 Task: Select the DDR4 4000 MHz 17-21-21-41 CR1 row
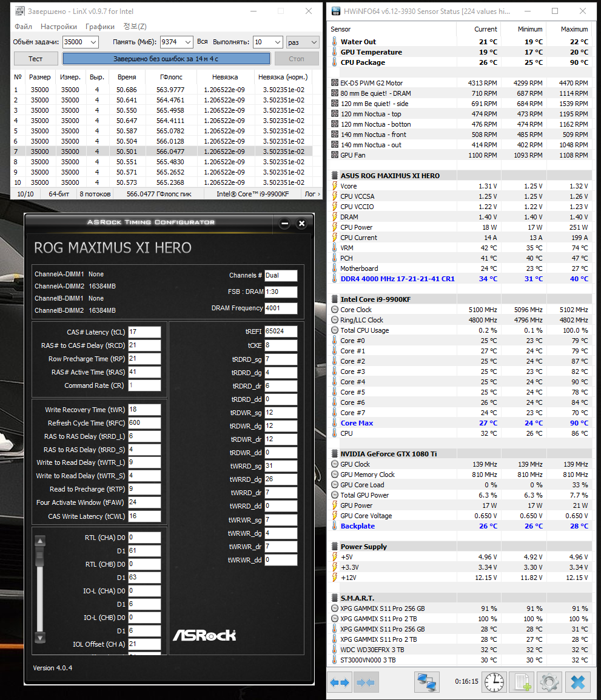point(460,279)
